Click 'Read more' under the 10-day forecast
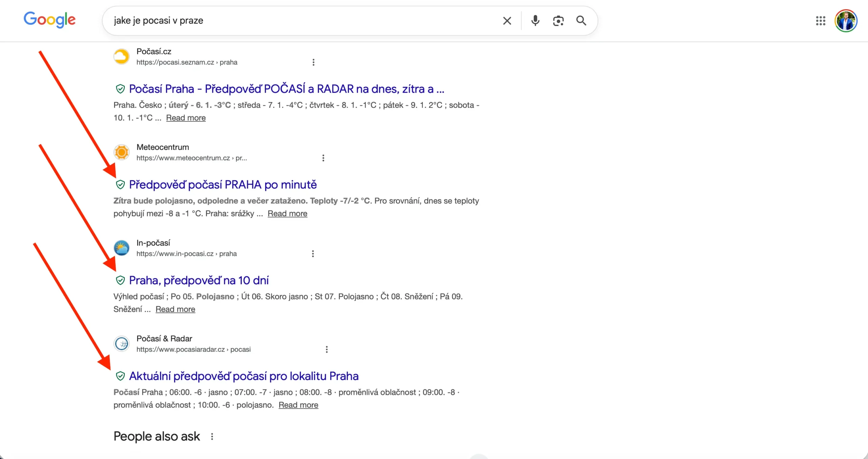 click(175, 309)
